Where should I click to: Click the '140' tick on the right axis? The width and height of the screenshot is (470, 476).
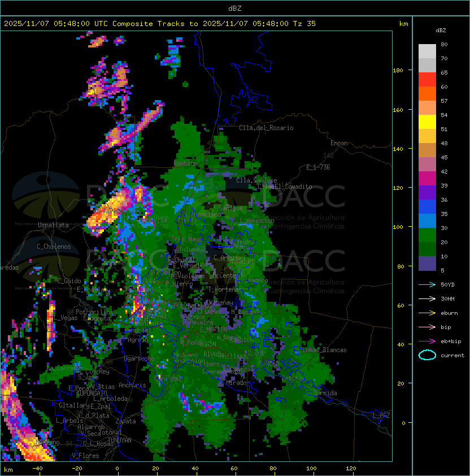pos(398,149)
